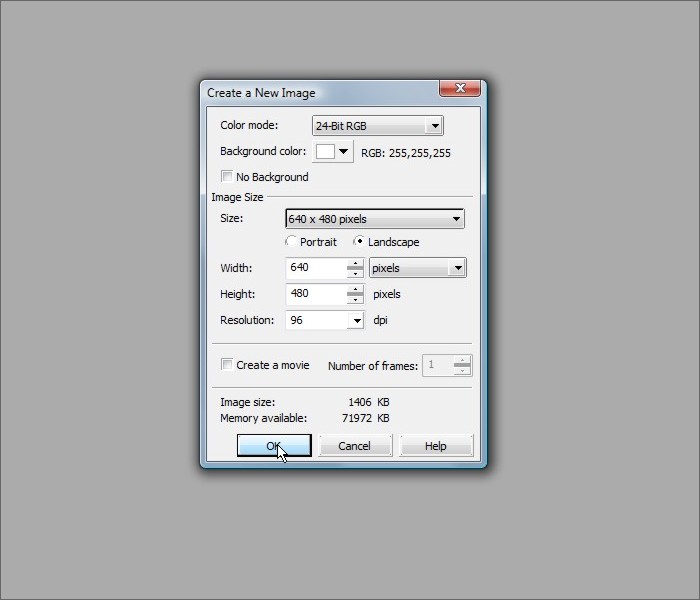Open the Color mode dropdown
Image resolution: width=700 pixels, height=600 pixels.
tap(377, 126)
